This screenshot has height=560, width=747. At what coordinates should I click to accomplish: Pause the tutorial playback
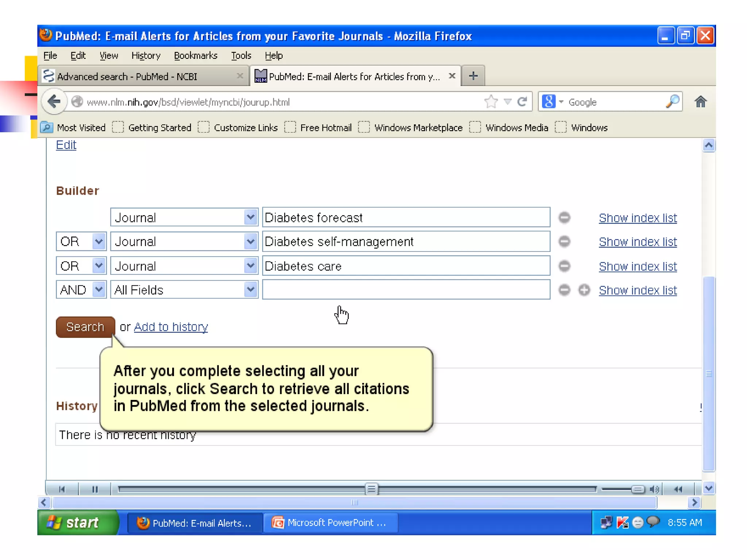(x=95, y=489)
